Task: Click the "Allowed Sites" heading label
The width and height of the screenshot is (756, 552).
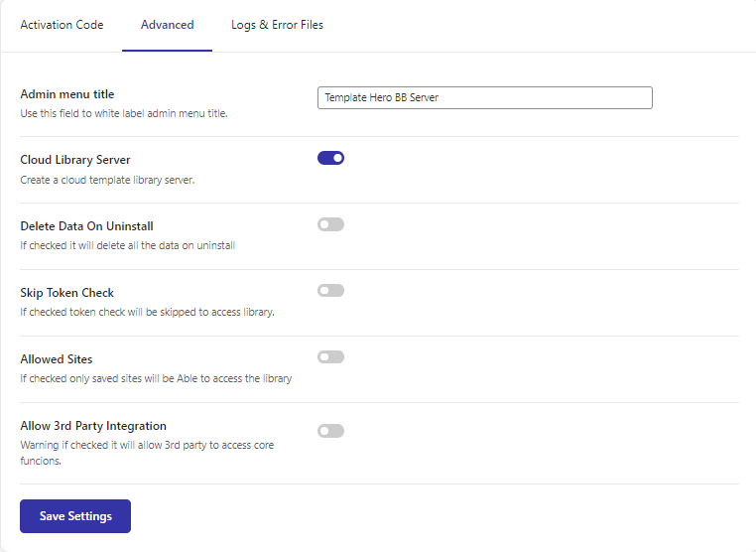Action: (x=57, y=359)
